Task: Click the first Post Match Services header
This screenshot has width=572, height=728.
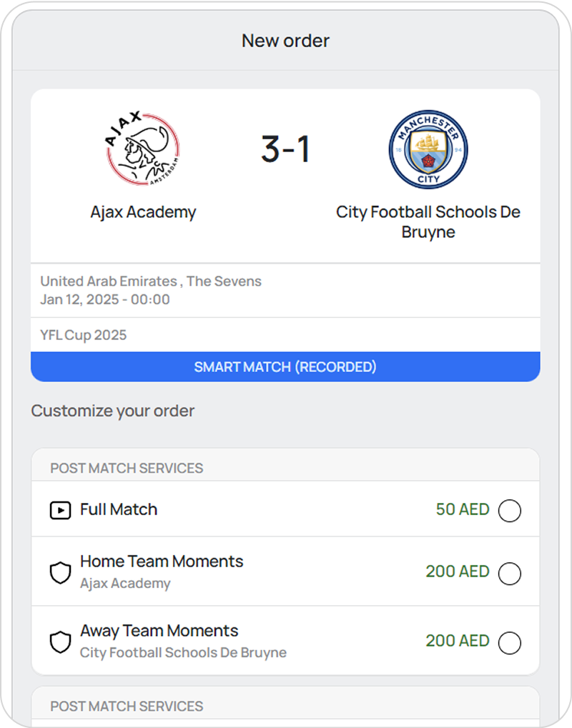Action: click(x=127, y=468)
